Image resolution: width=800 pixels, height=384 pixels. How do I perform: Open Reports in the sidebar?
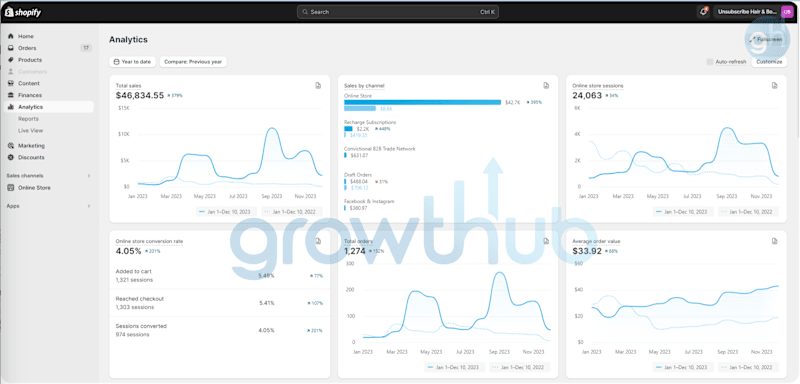point(28,119)
